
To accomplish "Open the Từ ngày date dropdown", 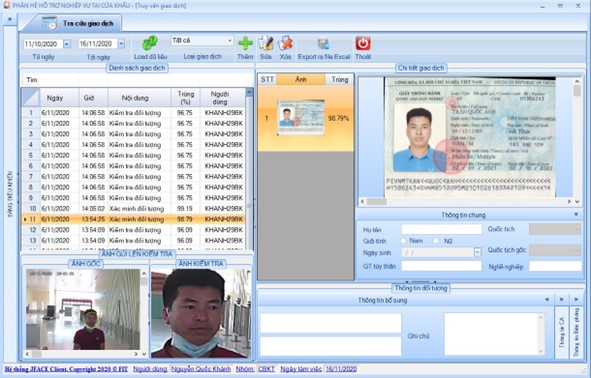I will [x=67, y=44].
